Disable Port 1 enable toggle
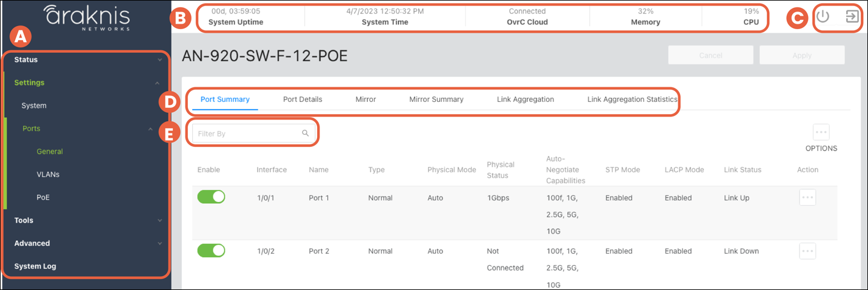868x290 pixels. click(211, 197)
